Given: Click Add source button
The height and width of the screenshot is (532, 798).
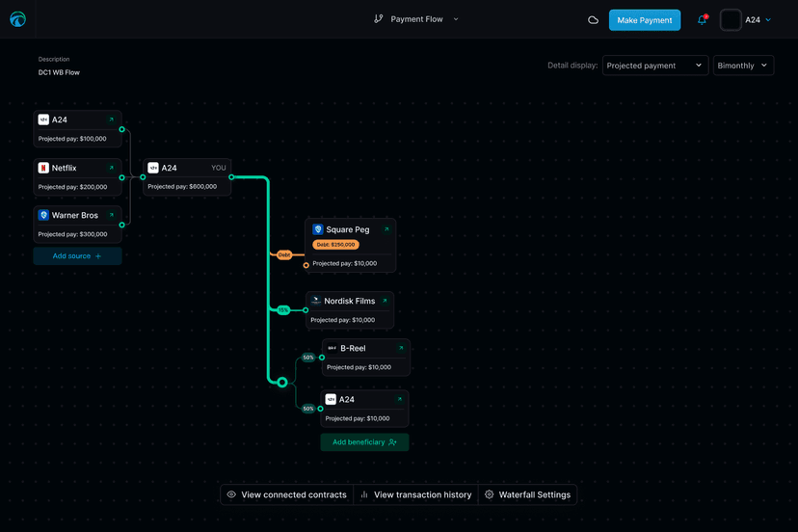Looking at the screenshot, I should tap(77, 256).
